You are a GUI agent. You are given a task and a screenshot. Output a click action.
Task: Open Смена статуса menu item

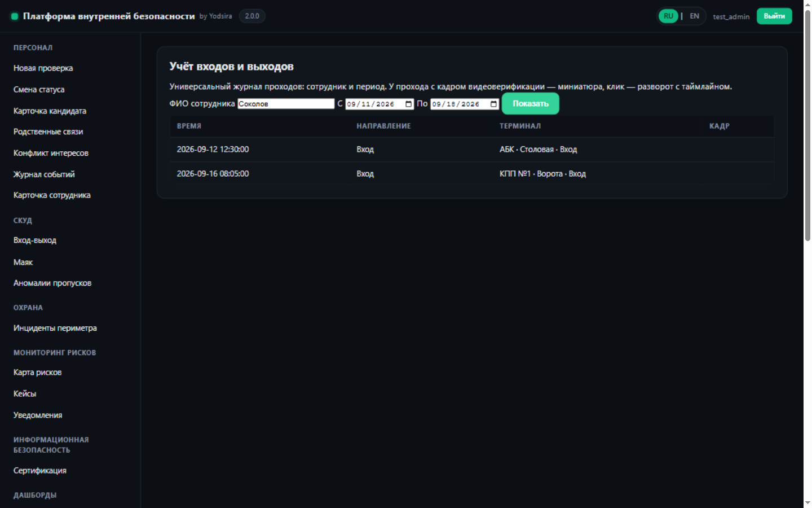click(x=39, y=90)
